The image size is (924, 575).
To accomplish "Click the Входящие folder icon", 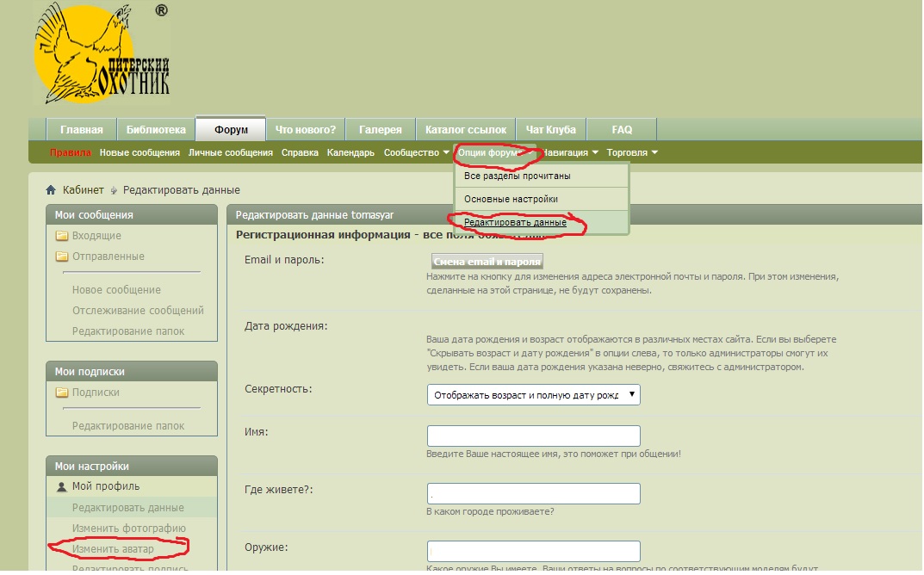I will (x=61, y=236).
